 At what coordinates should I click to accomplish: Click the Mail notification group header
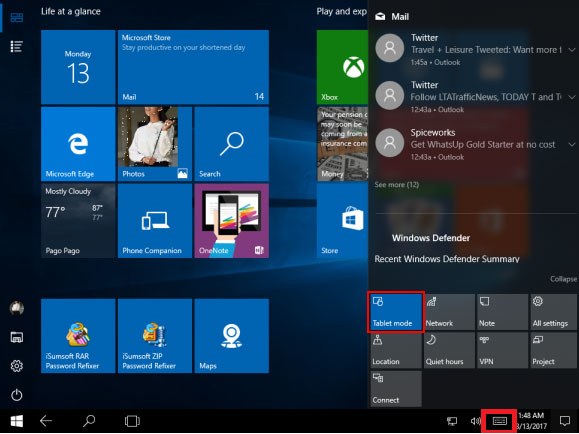click(392, 17)
